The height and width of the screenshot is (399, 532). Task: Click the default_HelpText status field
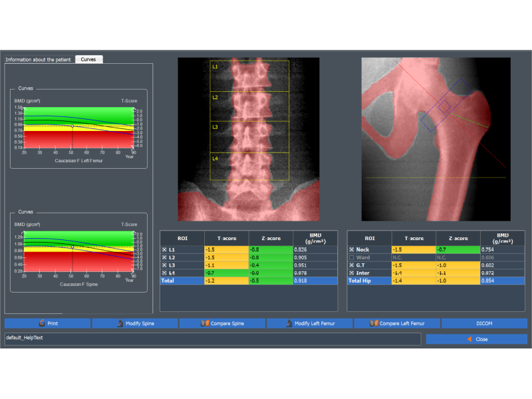212,339
